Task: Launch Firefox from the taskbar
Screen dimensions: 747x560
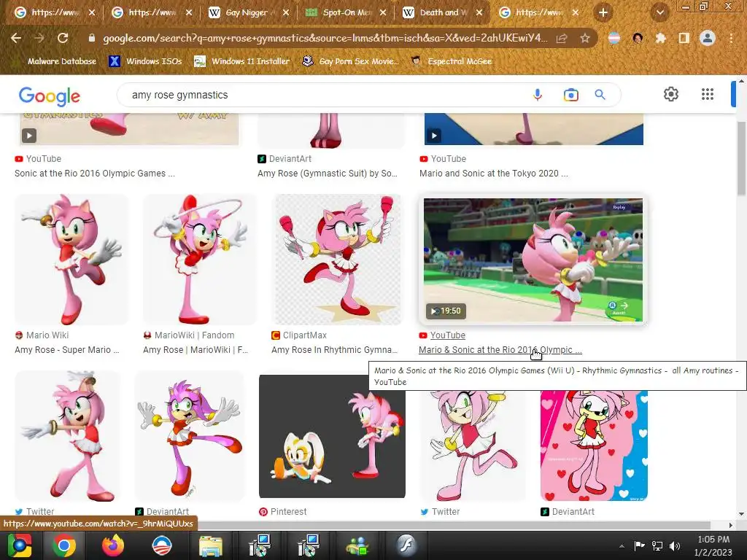Action: coord(113,545)
